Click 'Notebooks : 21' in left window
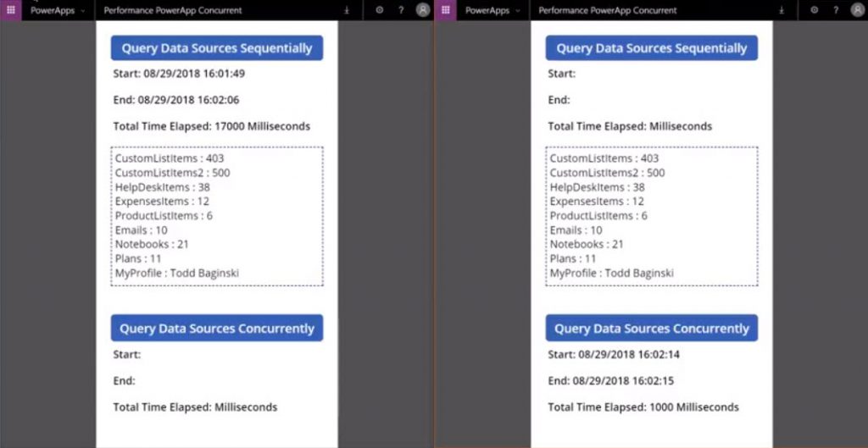868x448 pixels. [x=153, y=244]
